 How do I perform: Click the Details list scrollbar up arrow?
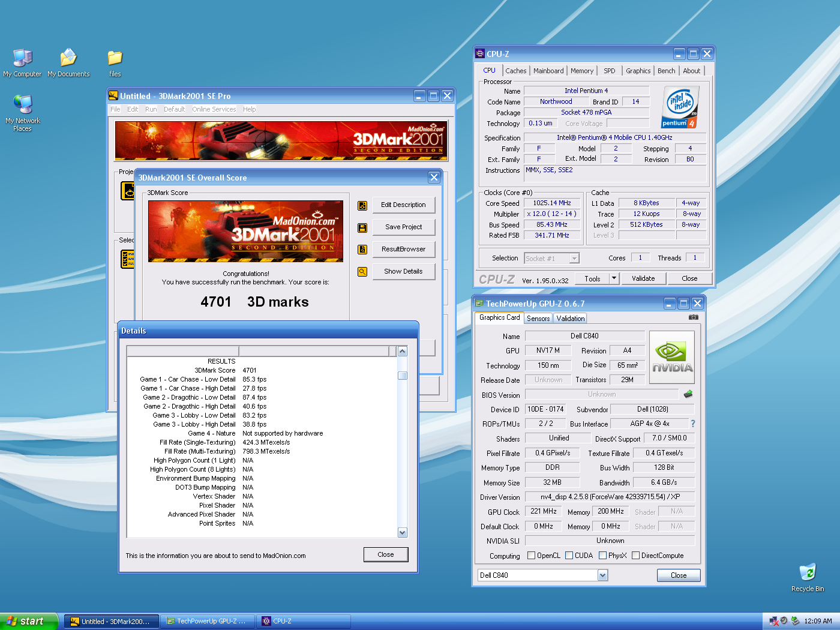403,352
